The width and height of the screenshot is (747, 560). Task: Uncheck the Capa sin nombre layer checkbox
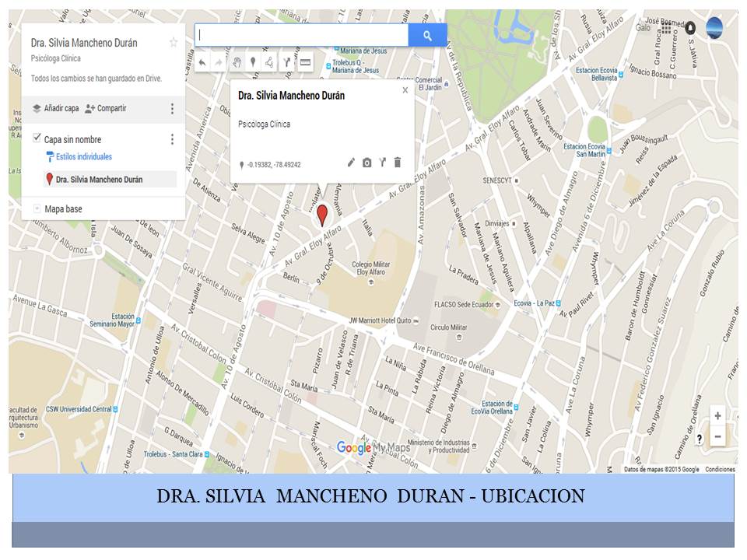point(37,138)
